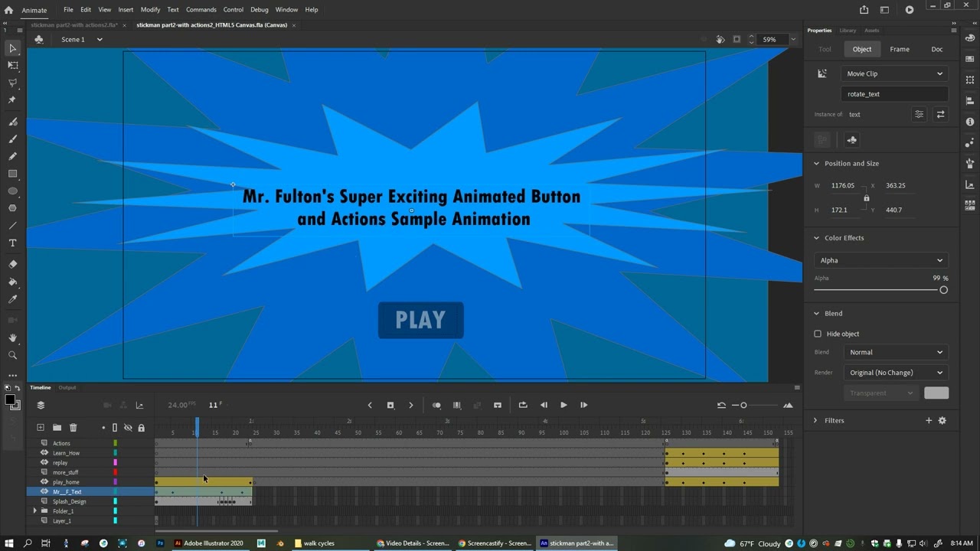Toggle the width-height link lock

click(867, 198)
